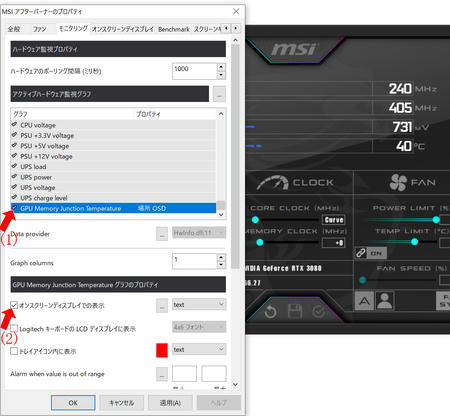The image size is (450, 416).
Task: Click the save profile floppy icon
Action: tap(295, 311)
